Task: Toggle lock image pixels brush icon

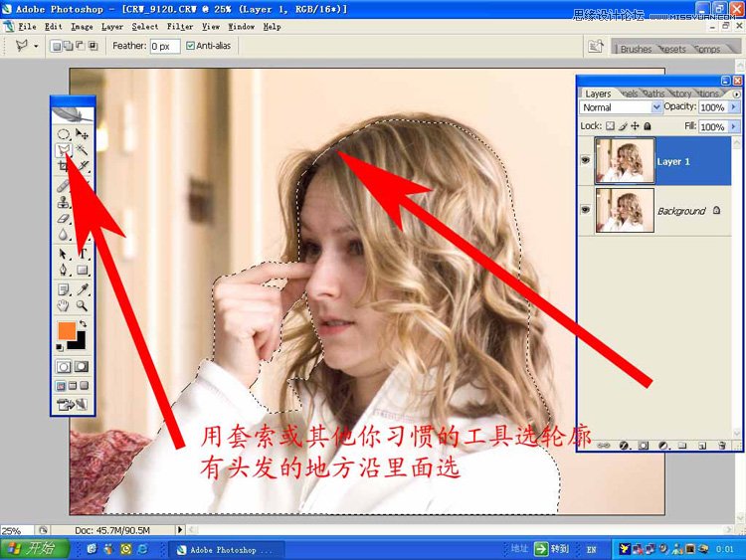Action: [623, 126]
